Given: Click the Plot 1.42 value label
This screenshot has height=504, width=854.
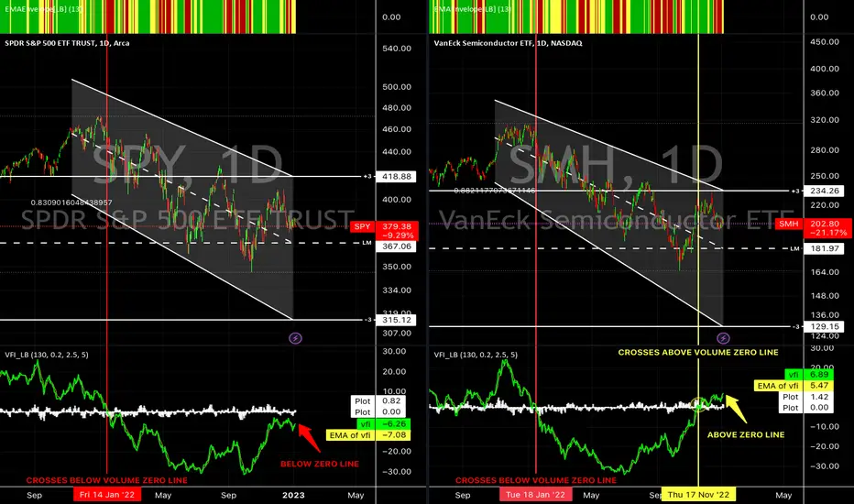Looking at the screenshot, I should (x=808, y=397).
